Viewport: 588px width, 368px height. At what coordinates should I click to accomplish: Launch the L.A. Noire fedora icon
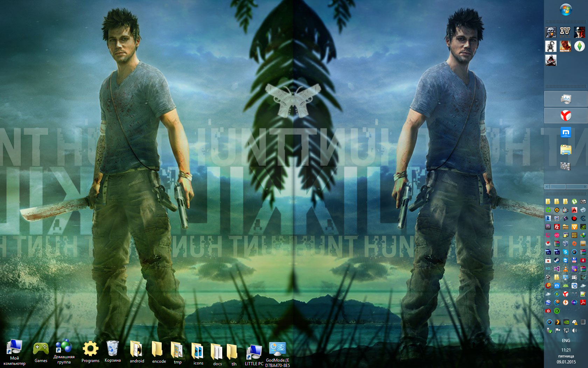coord(580,32)
